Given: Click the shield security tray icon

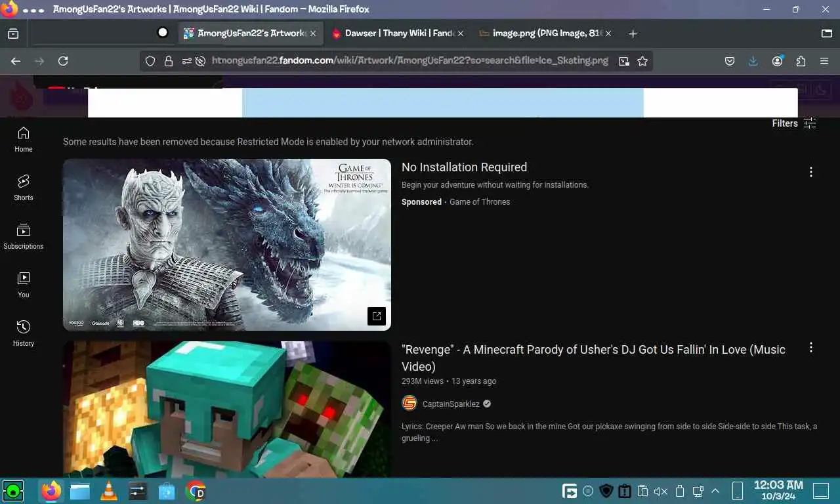Looking at the screenshot, I should click(x=606, y=491).
